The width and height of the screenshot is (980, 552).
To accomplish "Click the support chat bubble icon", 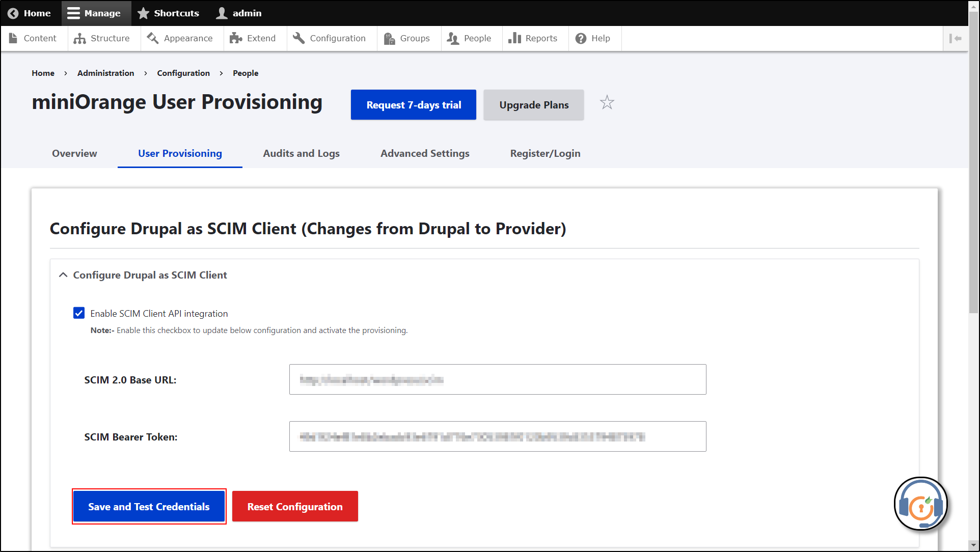I will (x=921, y=504).
